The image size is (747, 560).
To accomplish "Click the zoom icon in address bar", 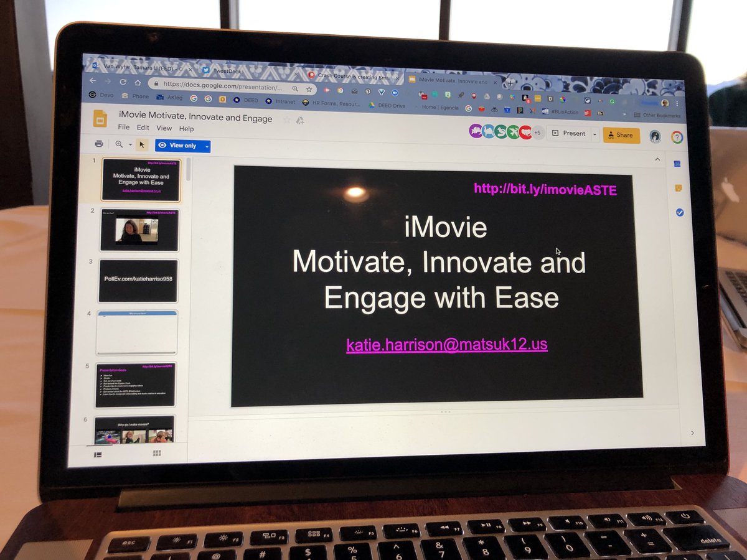I will tap(294, 88).
